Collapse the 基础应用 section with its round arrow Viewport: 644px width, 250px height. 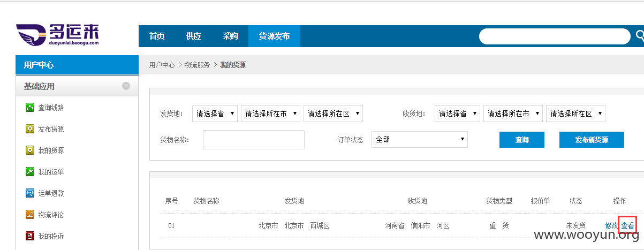pos(126,86)
